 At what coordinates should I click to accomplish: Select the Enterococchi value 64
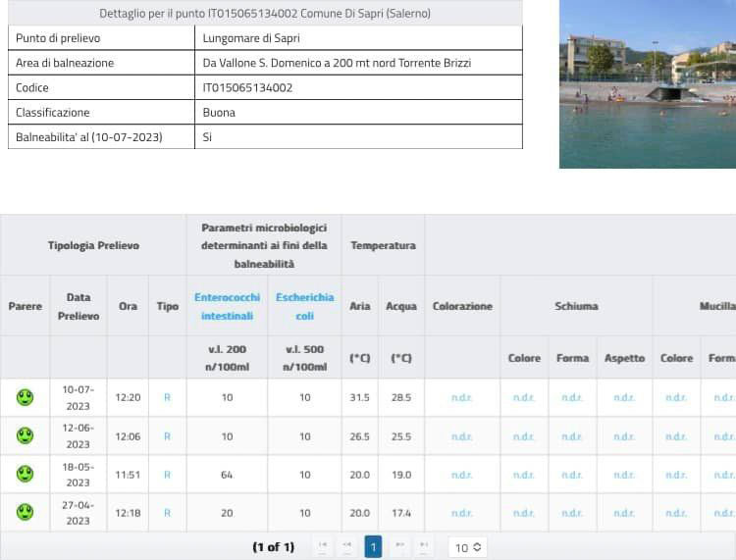tap(227, 475)
